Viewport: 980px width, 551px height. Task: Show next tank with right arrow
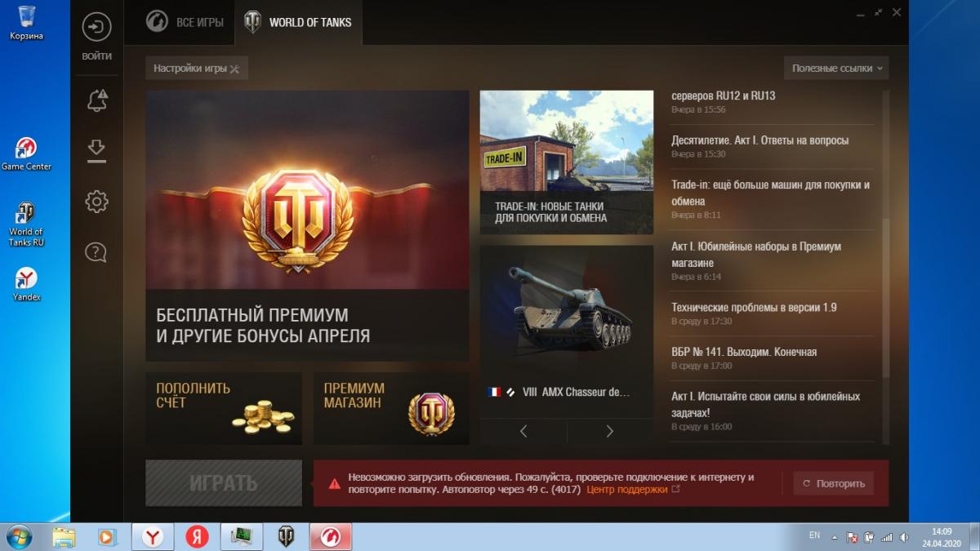pyautogui.click(x=610, y=431)
